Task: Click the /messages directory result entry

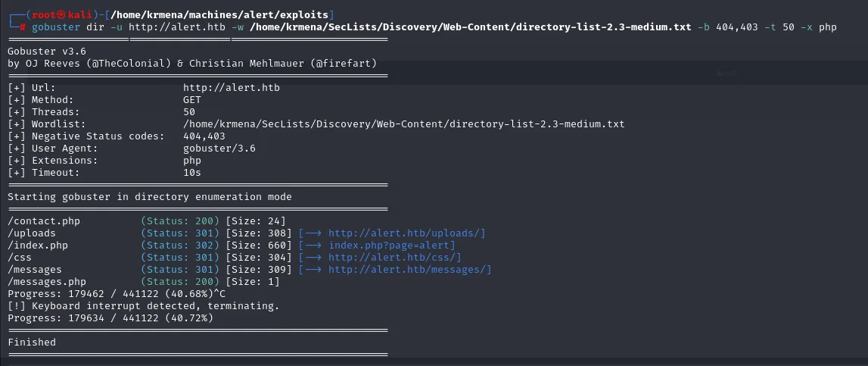Action: 35,270
